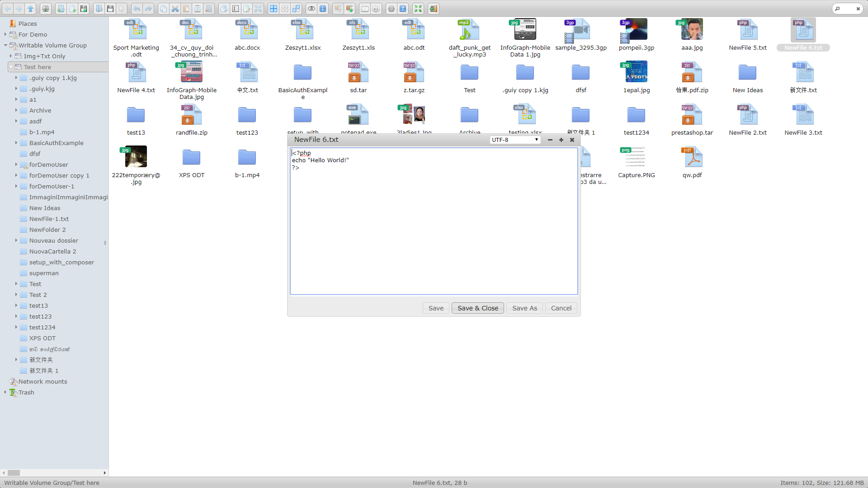
Task: Create a new folder via toolbar
Action: pos(61,9)
